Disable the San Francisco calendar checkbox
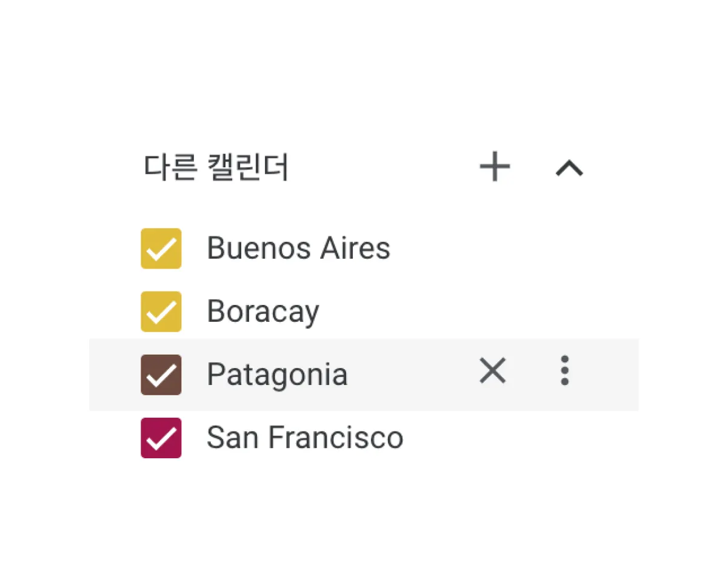Viewport: 725px width, 588px height. 161,438
